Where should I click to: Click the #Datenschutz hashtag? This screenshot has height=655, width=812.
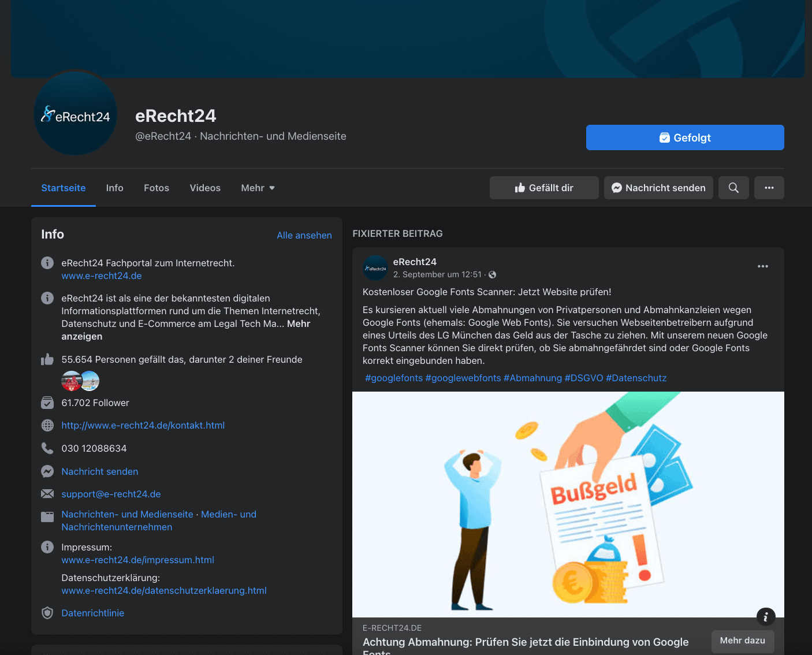[636, 378]
